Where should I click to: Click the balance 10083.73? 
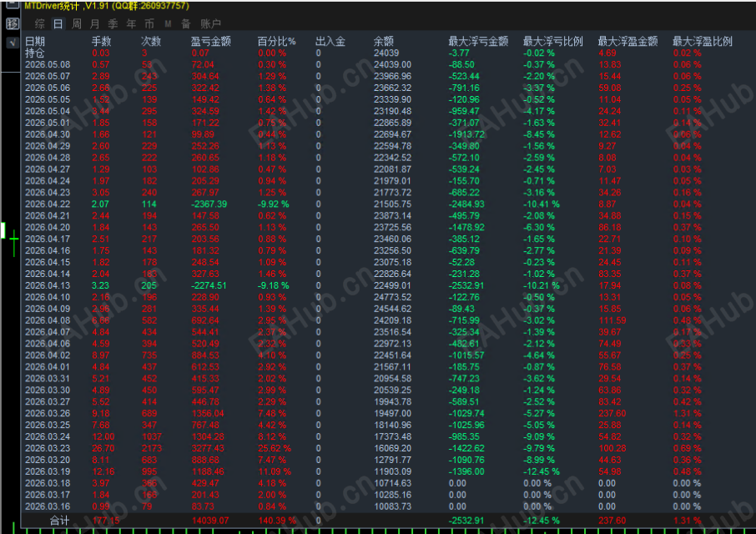pyautogui.click(x=392, y=506)
